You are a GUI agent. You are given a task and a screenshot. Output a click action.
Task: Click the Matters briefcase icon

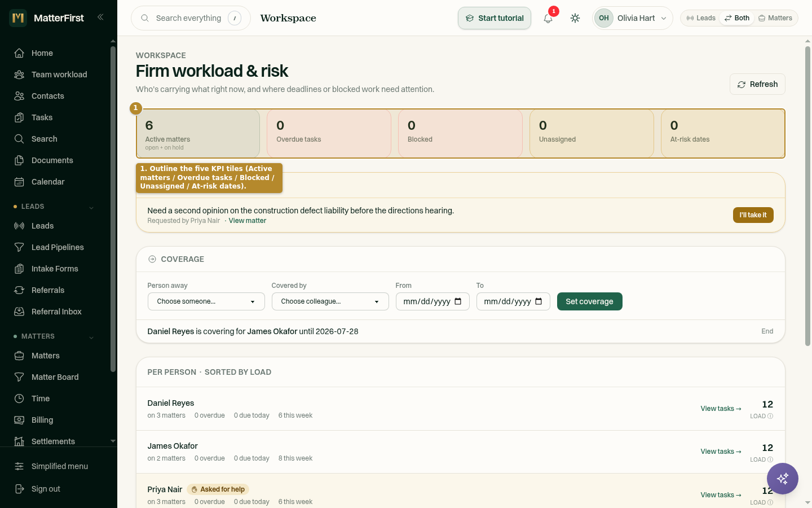click(19, 356)
